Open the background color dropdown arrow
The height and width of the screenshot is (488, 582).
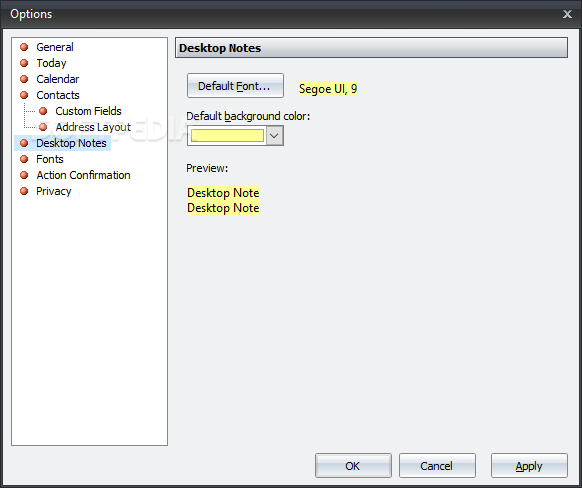point(274,135)
